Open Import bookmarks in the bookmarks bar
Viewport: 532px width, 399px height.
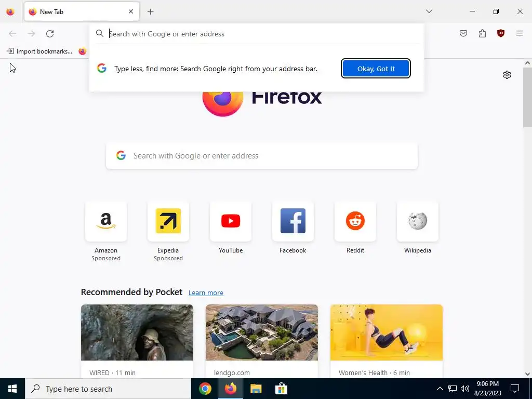39,51
